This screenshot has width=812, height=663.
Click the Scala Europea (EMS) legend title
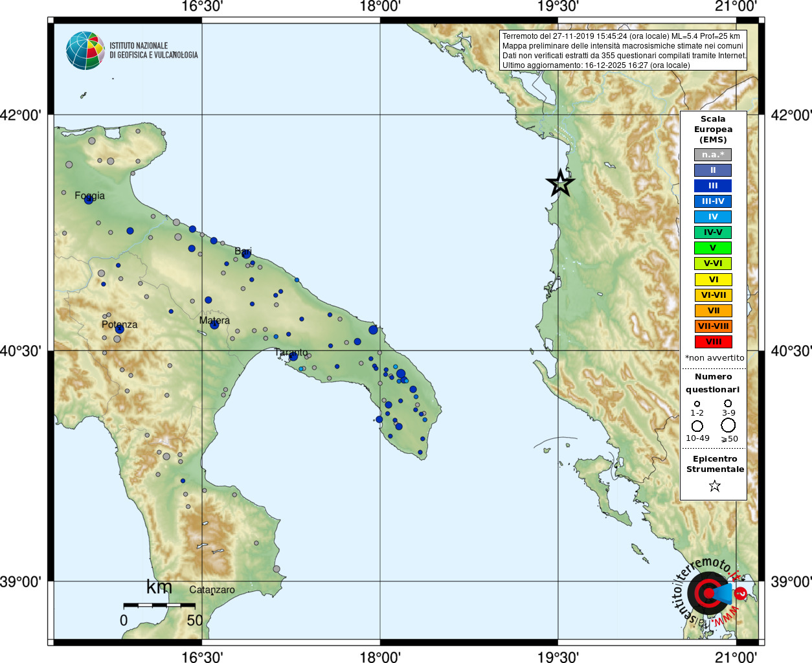click(x=713, y=129)
